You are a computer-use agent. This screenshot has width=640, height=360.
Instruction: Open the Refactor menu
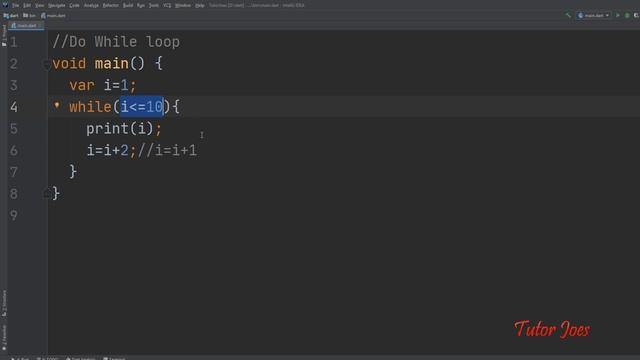tap(110, 5)
